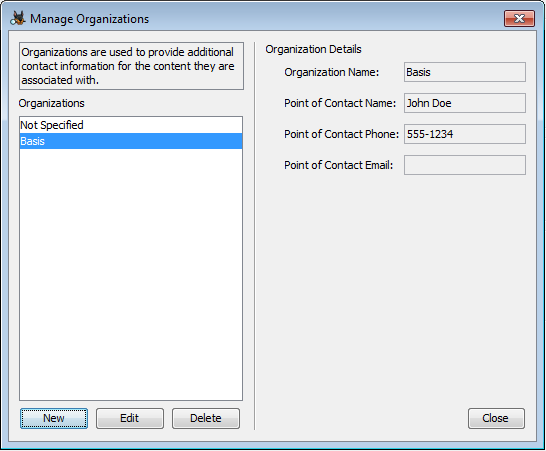Viewport: 546px width, 451px height.
Task: Edit the selected Basis organization
Action: click(130, 418)
